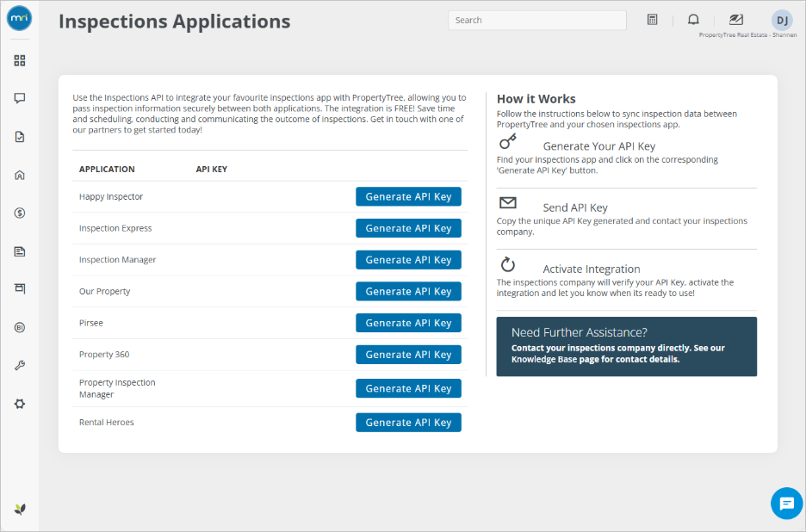Select the Pirsee application name

coord(91,324)
